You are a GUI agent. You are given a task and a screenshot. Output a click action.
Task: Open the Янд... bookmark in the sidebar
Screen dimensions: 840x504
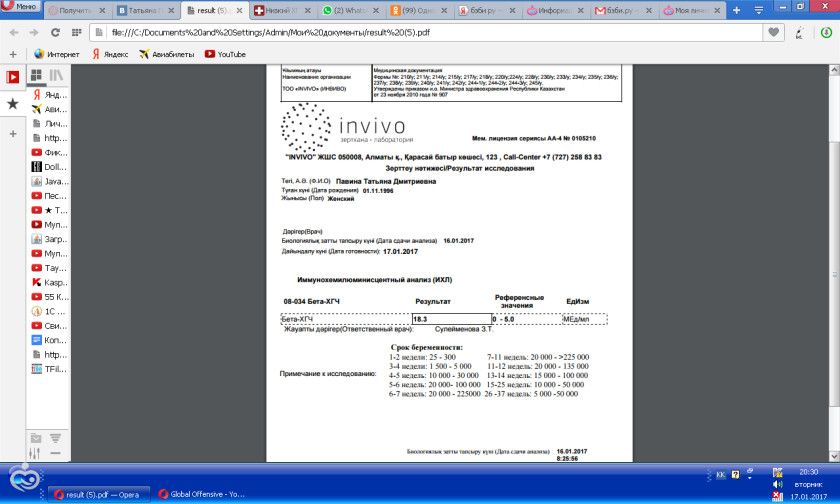click(x=49, y=95)
